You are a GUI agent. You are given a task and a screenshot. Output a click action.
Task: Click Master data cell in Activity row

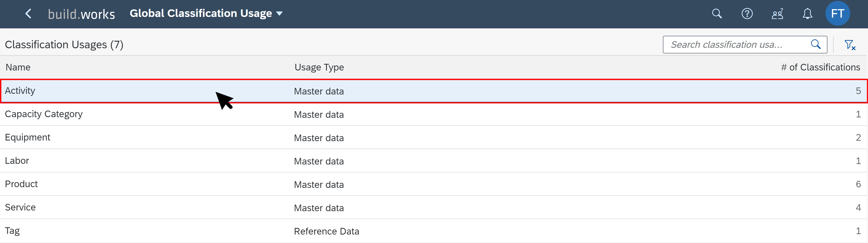click(x=319, y=91)
